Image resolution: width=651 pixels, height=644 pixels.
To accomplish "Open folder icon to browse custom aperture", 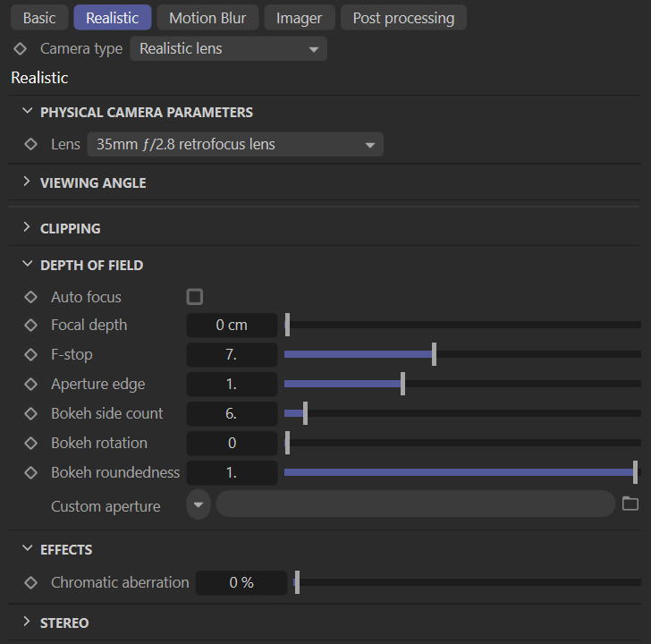I will (x=630, y=504).
